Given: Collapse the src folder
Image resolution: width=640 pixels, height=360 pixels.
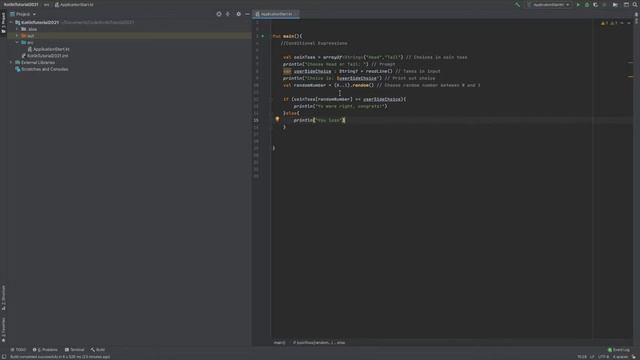Looking at the screenshot, I should pyautogui.click(x=17, y=42).
